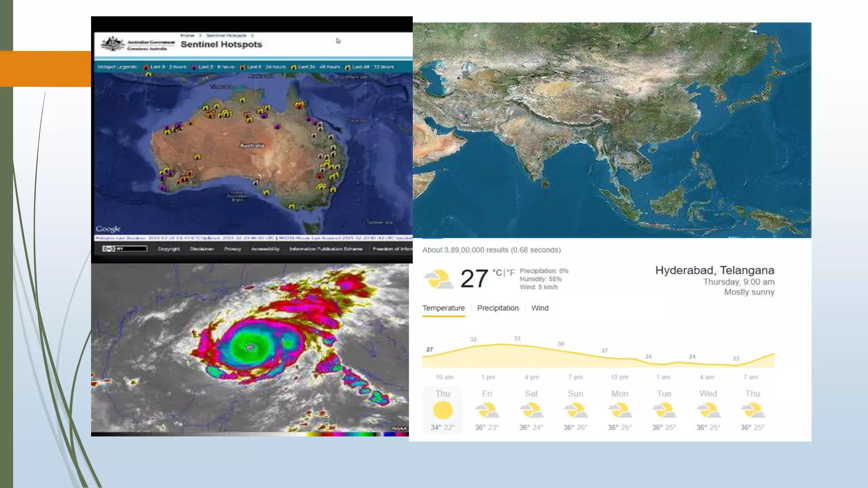Click the current weather icon beside 27
Image resolution: width=868 pixels, height=488 pixels.
438,279
